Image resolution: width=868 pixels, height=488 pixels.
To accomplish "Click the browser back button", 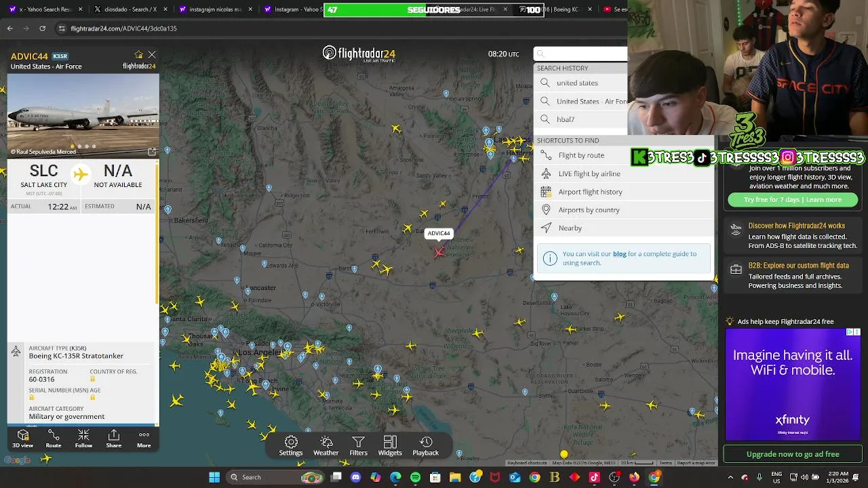I will (x=9, y=28).
